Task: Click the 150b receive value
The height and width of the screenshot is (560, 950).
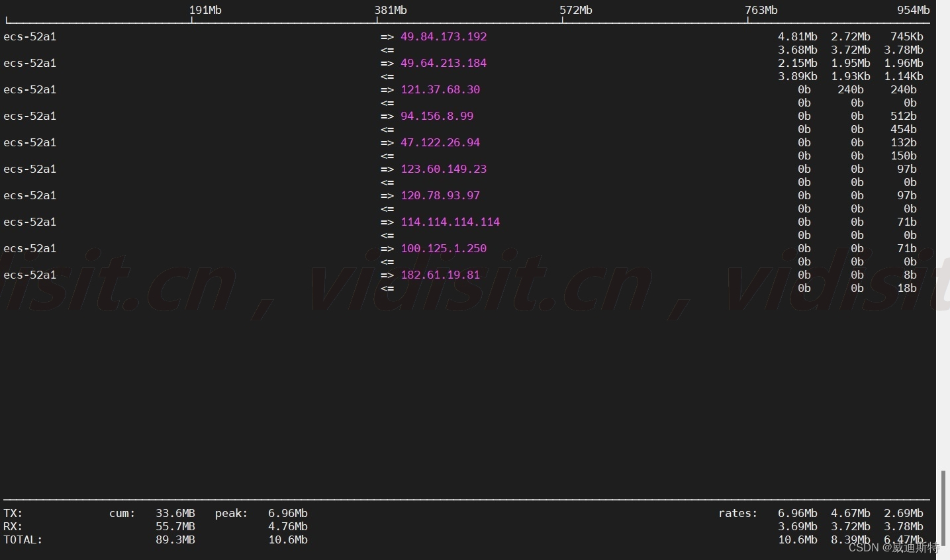Action: pos(904,156)
